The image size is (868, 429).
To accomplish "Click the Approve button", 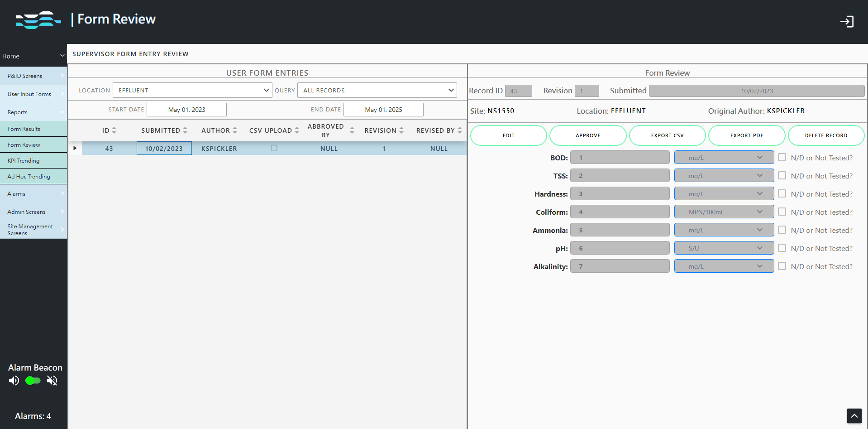I will (587, 135).
